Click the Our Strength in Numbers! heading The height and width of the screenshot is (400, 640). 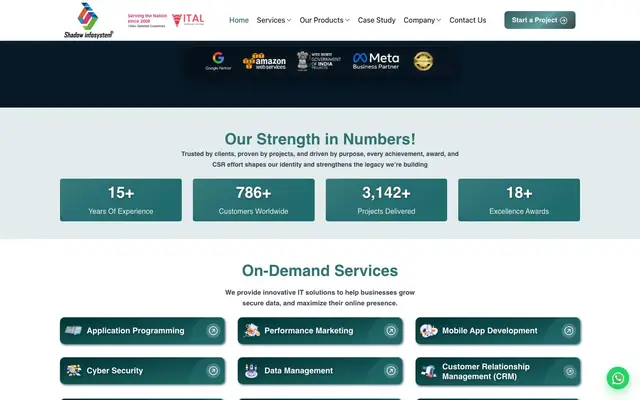pyautogui.click(x=320, y=139)
